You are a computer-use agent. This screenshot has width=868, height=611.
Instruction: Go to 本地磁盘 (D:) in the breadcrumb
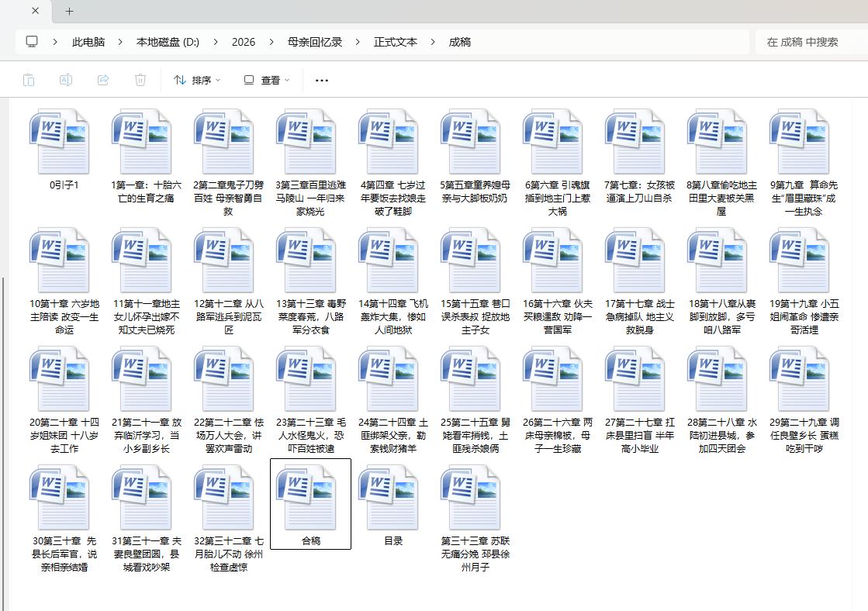[168, 42]
